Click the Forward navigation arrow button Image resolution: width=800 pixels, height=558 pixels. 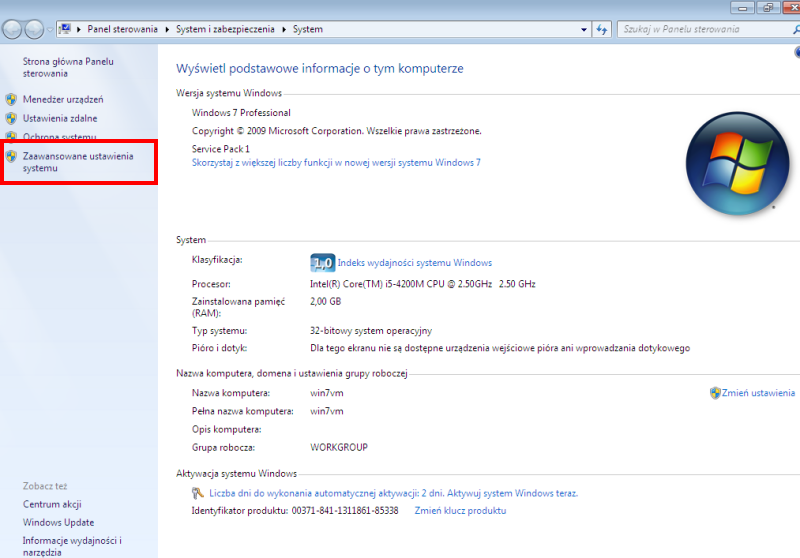34,30
